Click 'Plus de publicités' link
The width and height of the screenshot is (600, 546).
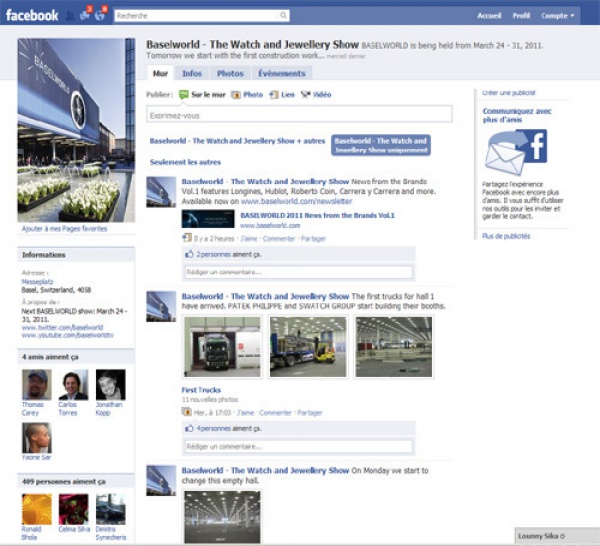point(506,236)
